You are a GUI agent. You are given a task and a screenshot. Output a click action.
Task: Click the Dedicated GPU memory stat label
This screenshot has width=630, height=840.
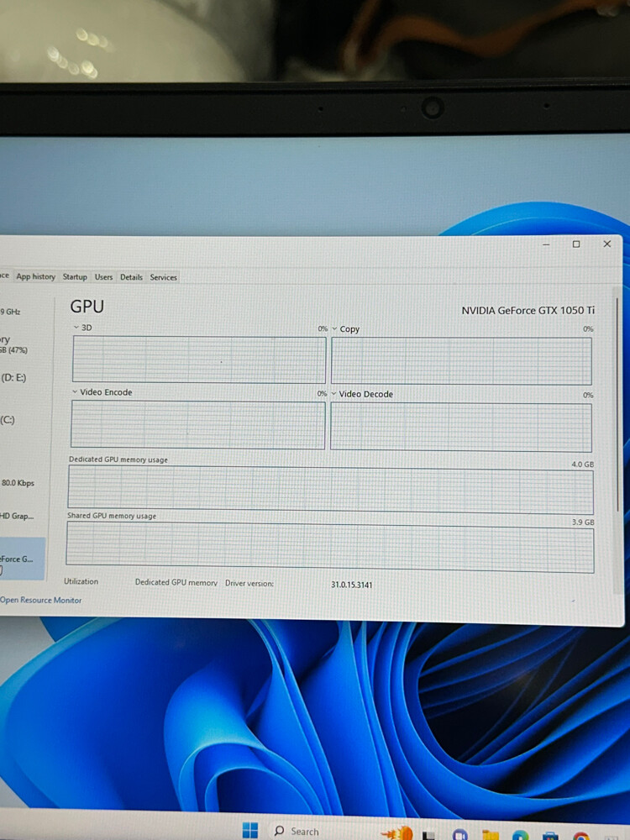[176, 582]
